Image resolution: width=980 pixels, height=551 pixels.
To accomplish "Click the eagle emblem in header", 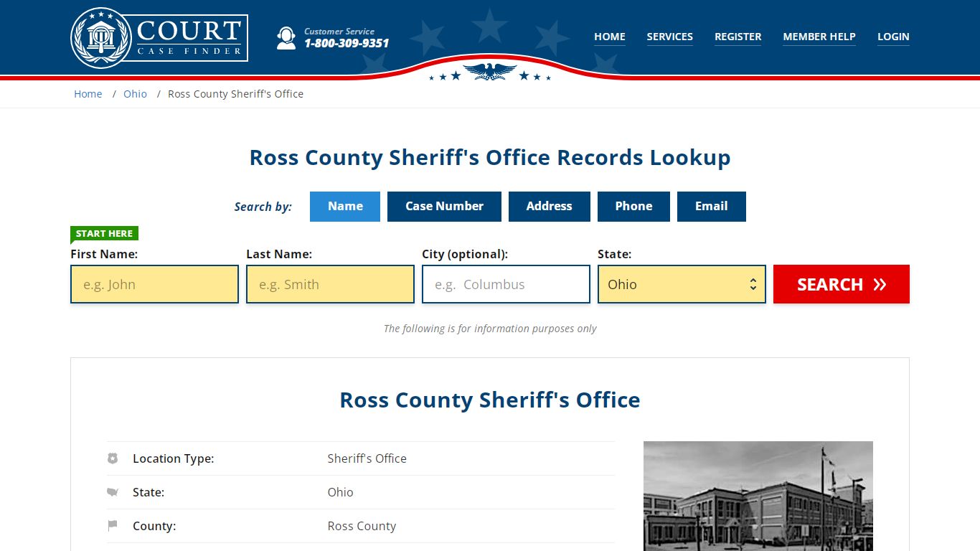I will coord(490,71).
